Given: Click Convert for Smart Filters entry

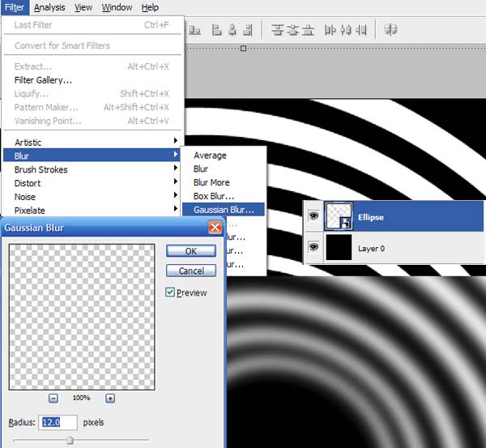Looking at the screenshot, I should 92,45.
